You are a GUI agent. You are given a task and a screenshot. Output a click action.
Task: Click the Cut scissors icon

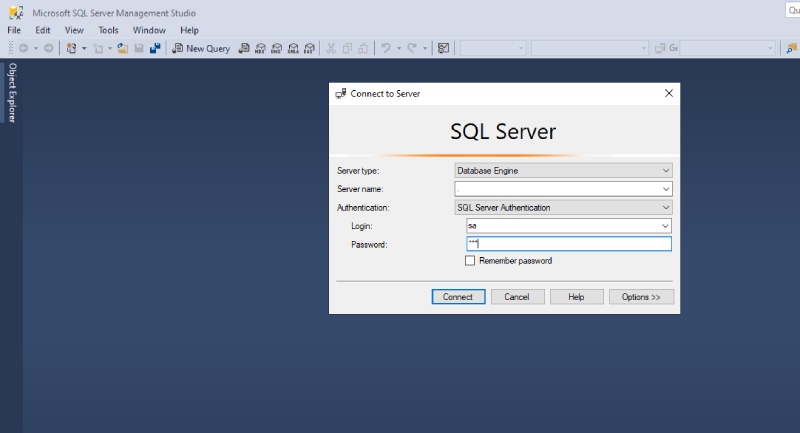(329, 48)
